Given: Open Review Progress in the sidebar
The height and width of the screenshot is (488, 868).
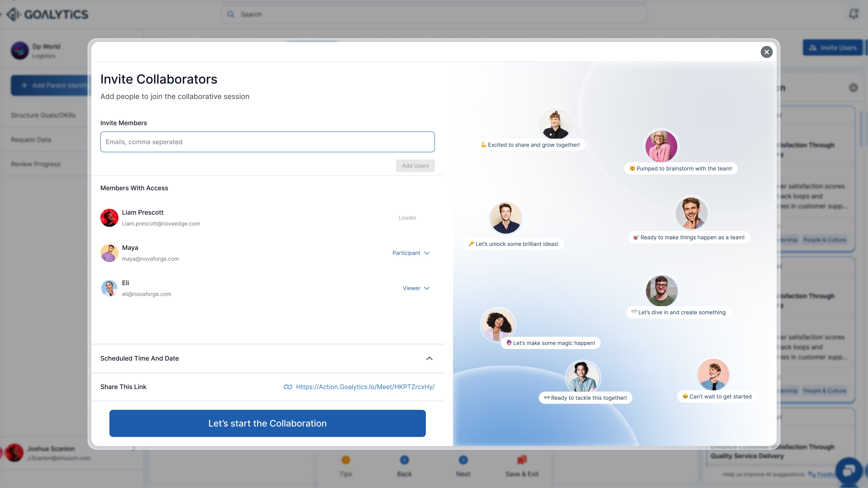Looking at the screenshot, I should coord(35,164).
